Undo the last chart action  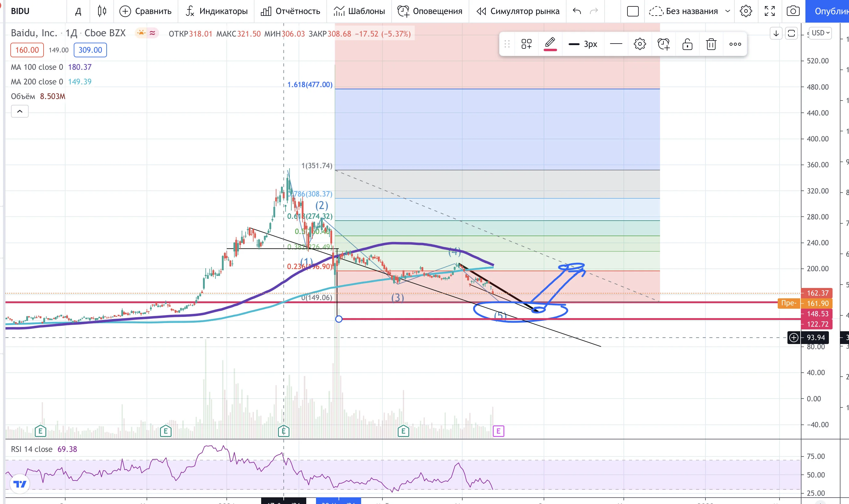pos(577,11)
